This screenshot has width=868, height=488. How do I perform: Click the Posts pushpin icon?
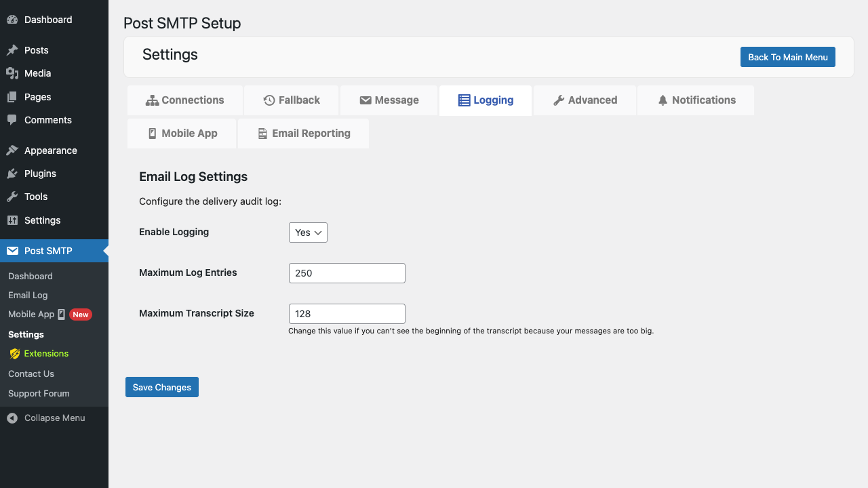(x=12, y=50)
